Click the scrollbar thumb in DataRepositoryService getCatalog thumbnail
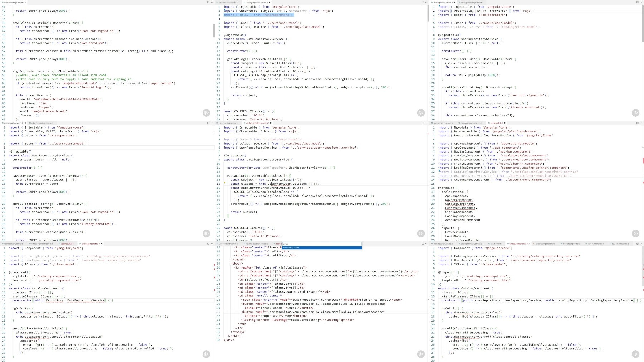Image resolution: width=644 pixels, height=362 pixels. (x=428, y=13)
